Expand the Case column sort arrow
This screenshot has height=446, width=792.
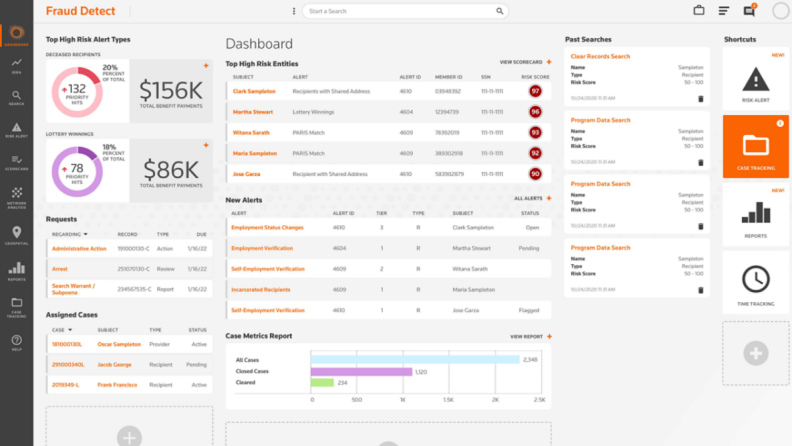click(71, 329)
